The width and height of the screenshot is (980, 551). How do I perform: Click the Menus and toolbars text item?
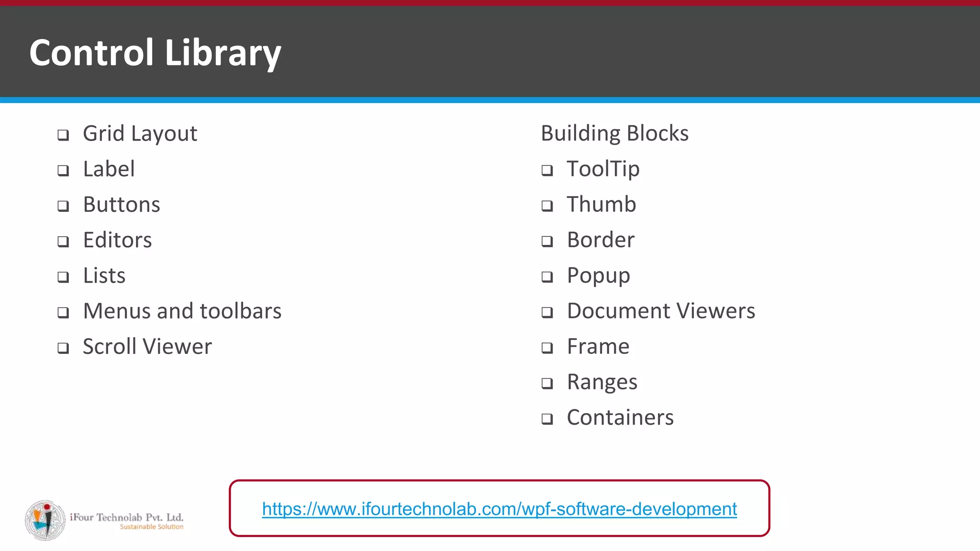pos(182,311)
